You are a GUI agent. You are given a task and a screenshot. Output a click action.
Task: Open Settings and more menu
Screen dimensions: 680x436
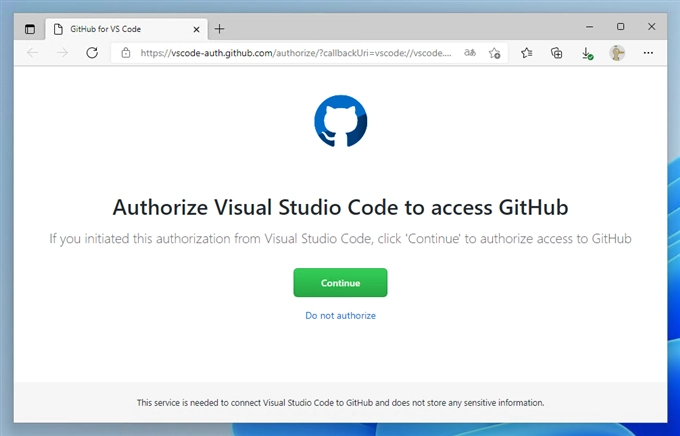[648, 53]
